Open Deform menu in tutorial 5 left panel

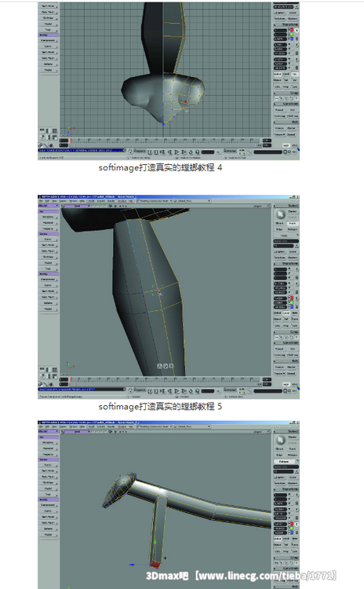pyautogui.click(x=48, y=303)
